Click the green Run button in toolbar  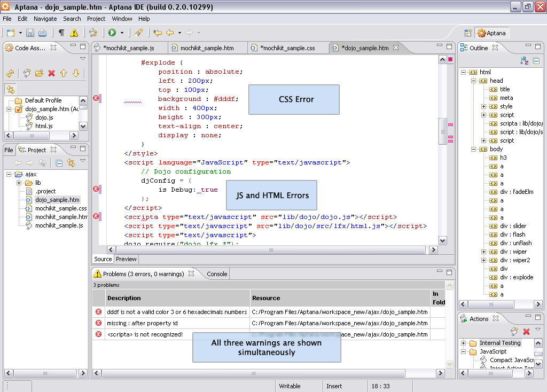112,33
